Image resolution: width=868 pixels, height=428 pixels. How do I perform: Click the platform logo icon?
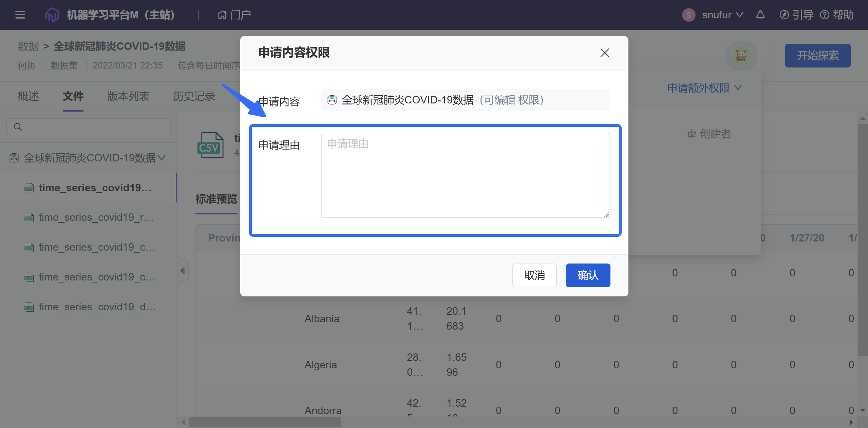pos(52,15)
